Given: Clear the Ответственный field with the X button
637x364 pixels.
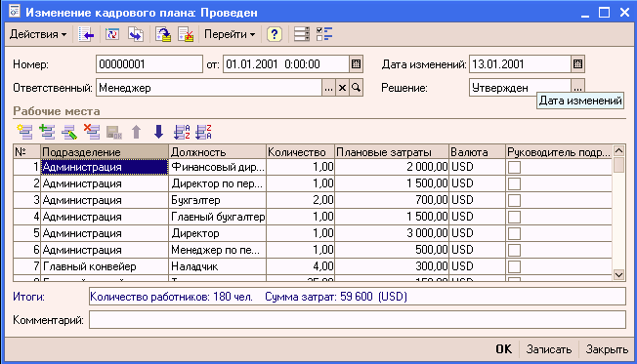Looking at the screenshot, I should (343, 88).
